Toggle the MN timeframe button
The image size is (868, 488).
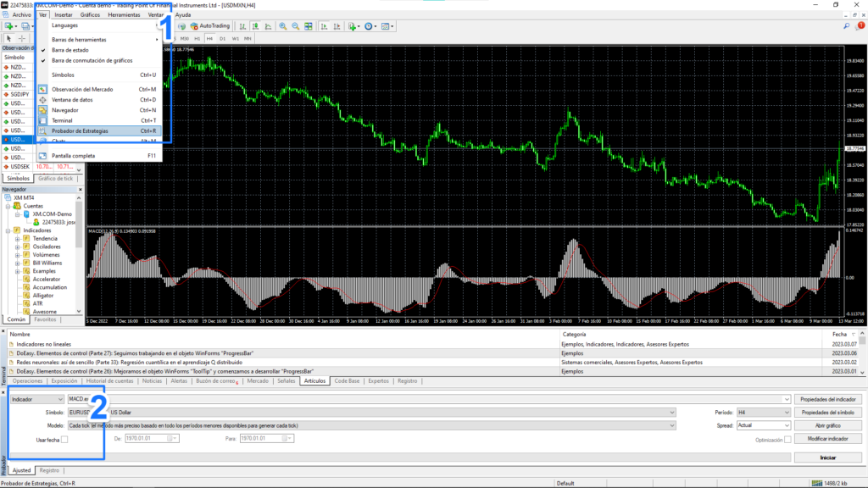point(248,39)
